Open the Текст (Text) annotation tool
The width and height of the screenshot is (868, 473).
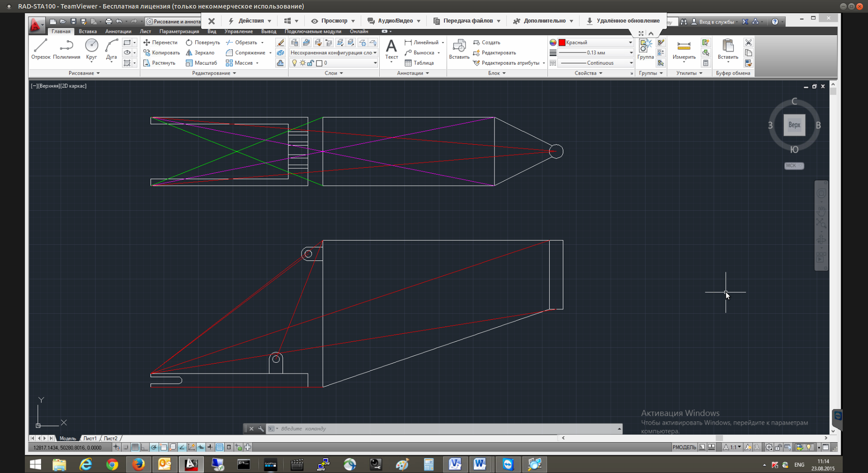click(x=392, y=49)
